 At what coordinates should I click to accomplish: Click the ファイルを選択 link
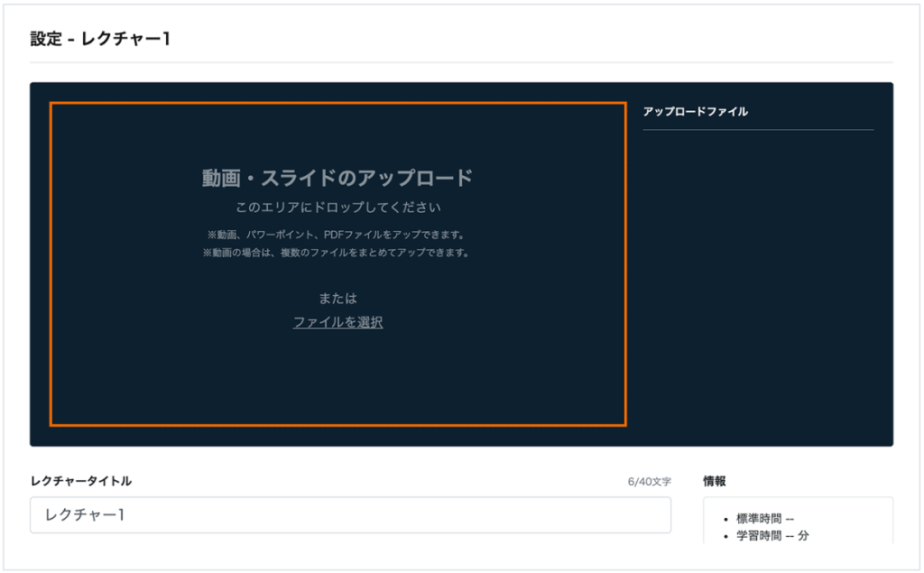point(337,322)
